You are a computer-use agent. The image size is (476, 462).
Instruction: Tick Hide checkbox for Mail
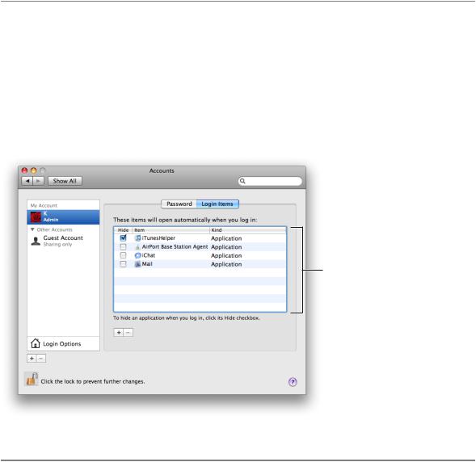[x=123, y=264]
